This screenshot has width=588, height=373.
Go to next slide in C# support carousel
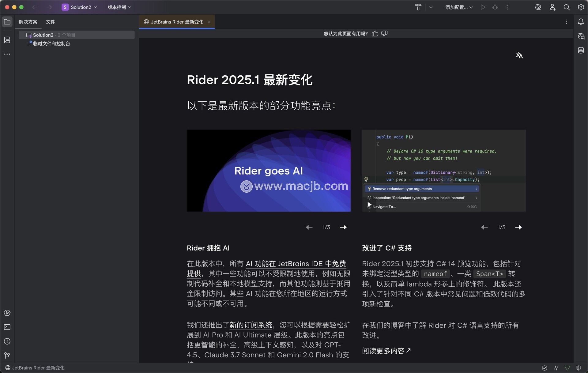point(518,227)
